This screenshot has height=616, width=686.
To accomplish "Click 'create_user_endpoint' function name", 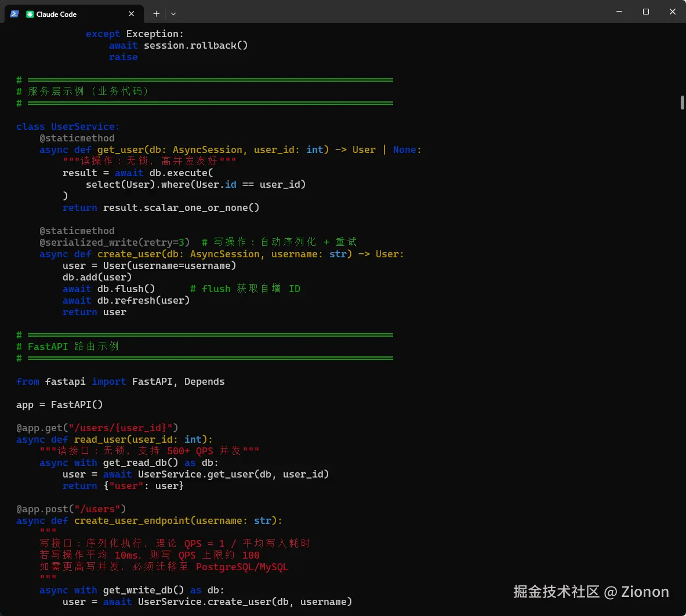I will (132, 521).
